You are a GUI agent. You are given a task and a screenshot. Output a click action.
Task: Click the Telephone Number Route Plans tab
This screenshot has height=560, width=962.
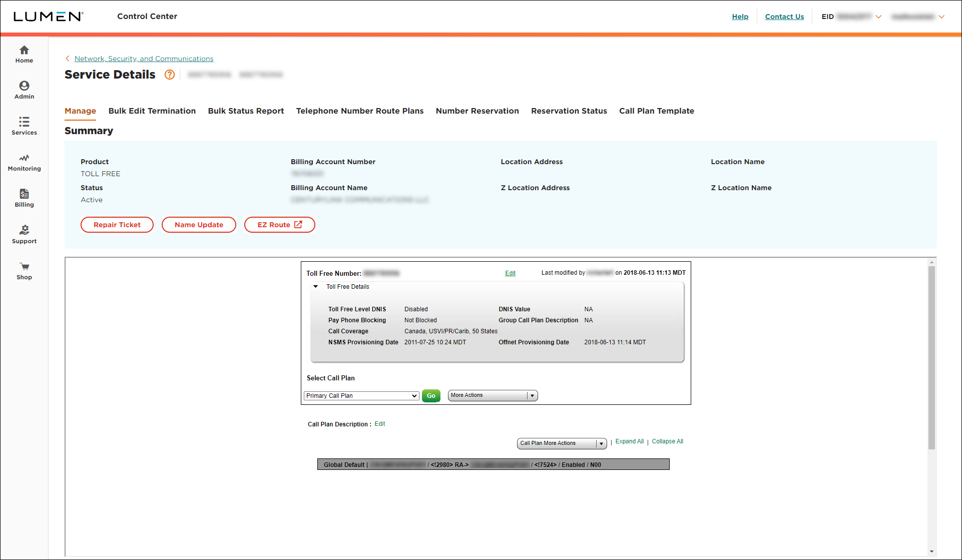click(360, 111)
